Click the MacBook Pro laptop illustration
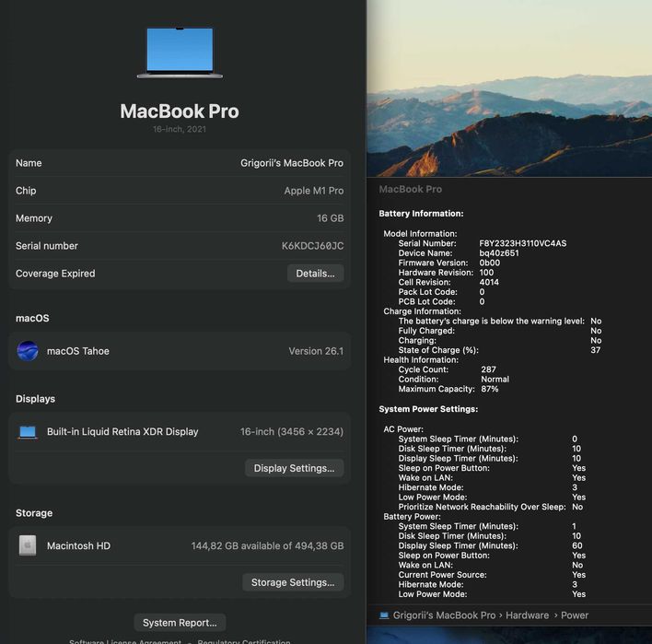The height and width of the screenshot is (644, 652). [180, 53]
